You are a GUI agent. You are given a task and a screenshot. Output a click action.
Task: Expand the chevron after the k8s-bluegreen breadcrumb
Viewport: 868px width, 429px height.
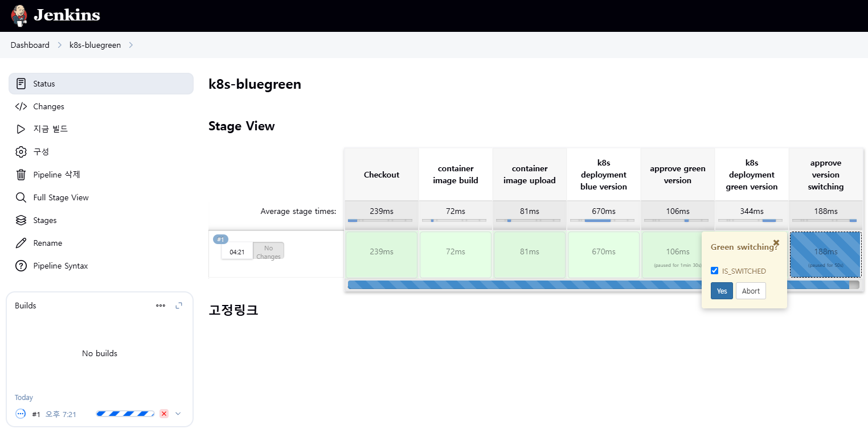click(x=131, y=45)
